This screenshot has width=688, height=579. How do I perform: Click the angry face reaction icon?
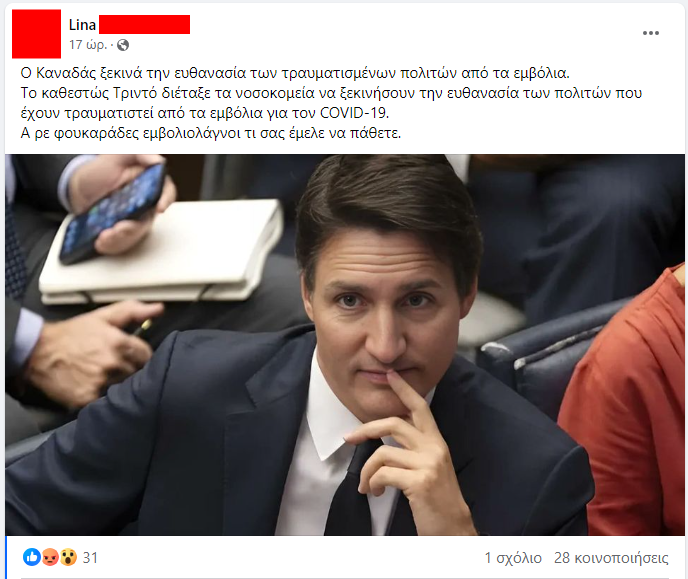(x=50, y=557)
